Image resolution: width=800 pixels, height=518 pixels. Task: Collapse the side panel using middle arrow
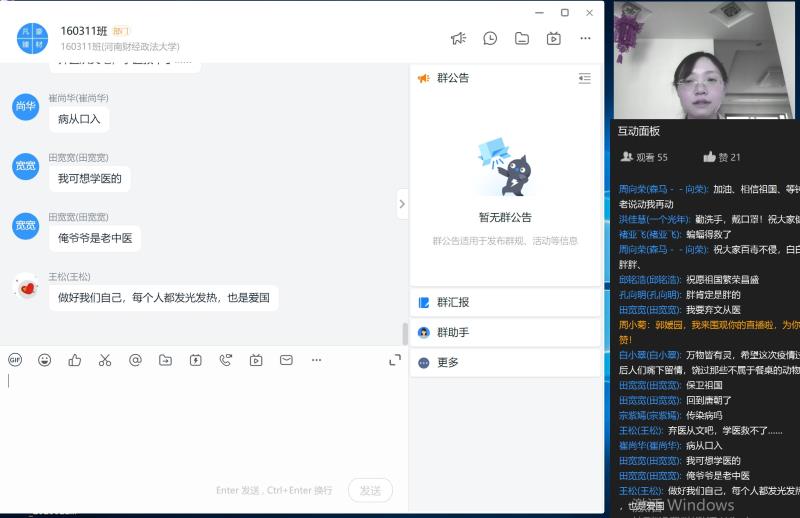click(402, 204)
